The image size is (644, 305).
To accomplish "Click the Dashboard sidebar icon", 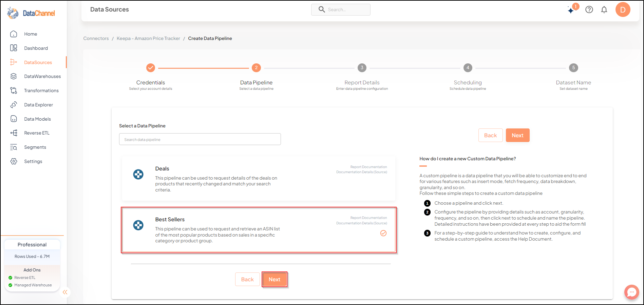I will (x=14, y=48).
